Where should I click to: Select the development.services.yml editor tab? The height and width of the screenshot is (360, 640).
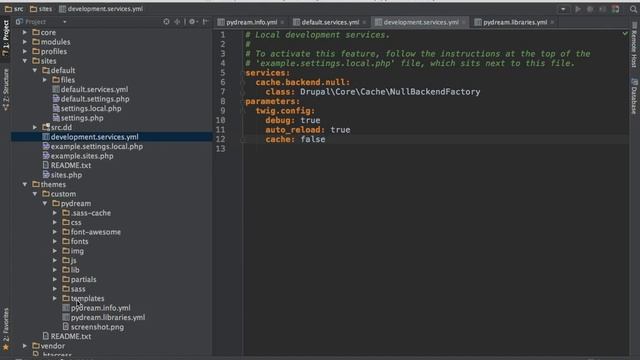(421, 22)
